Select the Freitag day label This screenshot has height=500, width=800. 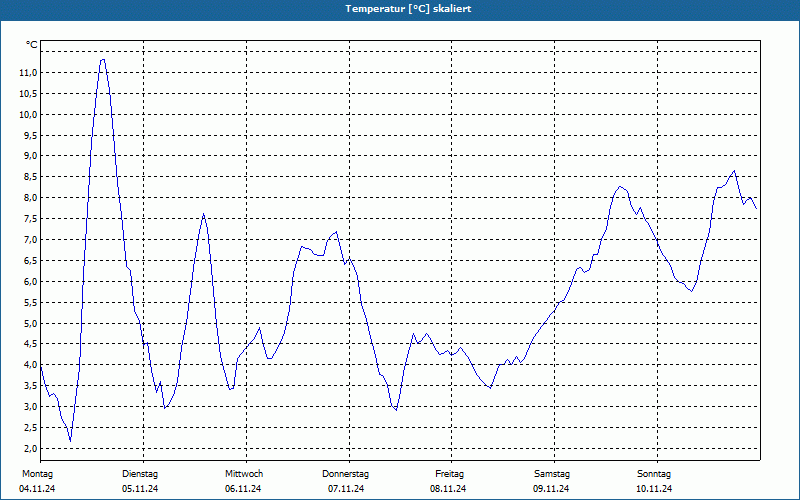[449, 474]
